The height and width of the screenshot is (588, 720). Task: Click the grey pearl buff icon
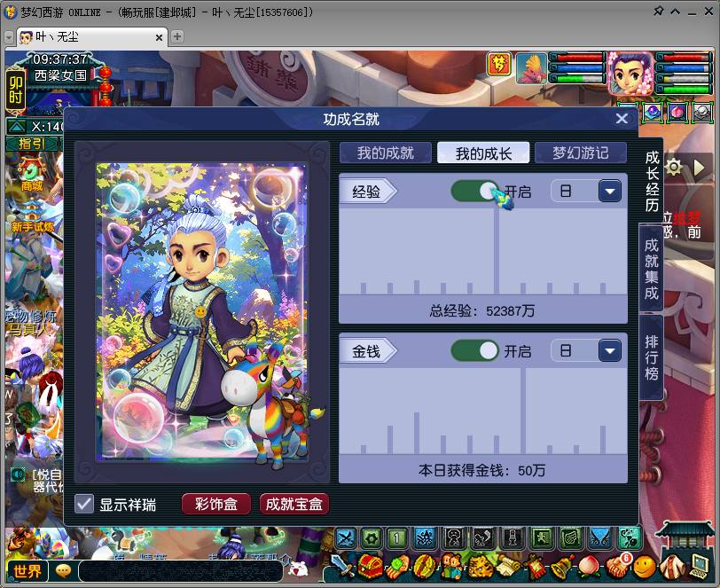coord(702,112)
